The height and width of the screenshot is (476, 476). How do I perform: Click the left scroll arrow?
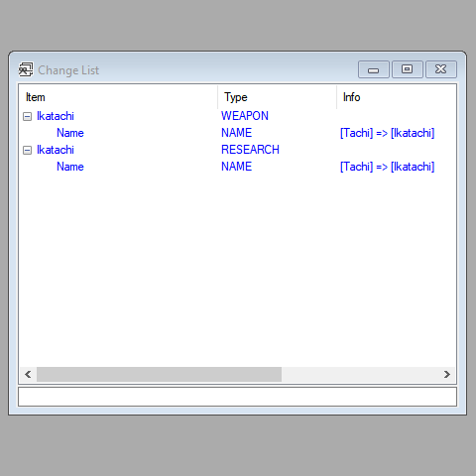click(x=28, y=374)
